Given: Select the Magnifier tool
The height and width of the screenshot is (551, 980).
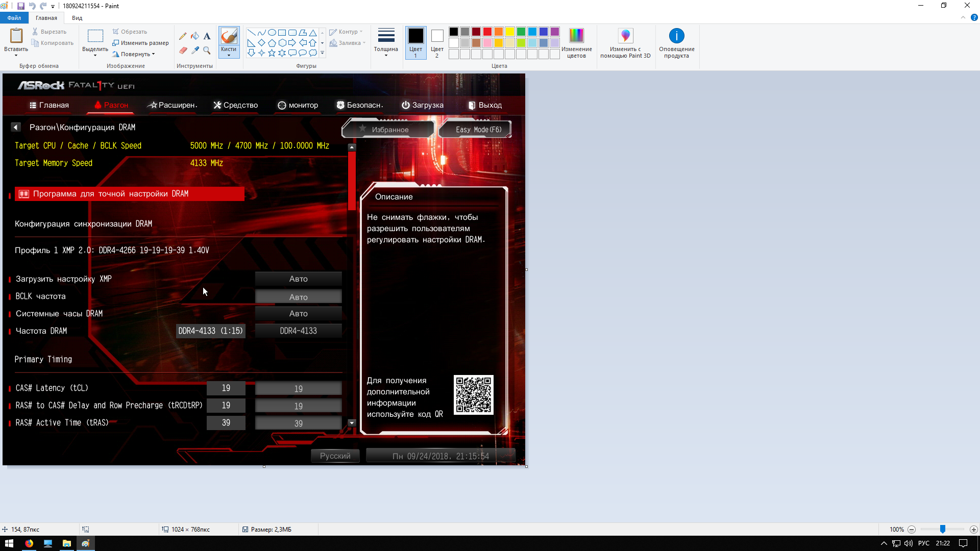Looking at the screenshot, I should 207,50.
